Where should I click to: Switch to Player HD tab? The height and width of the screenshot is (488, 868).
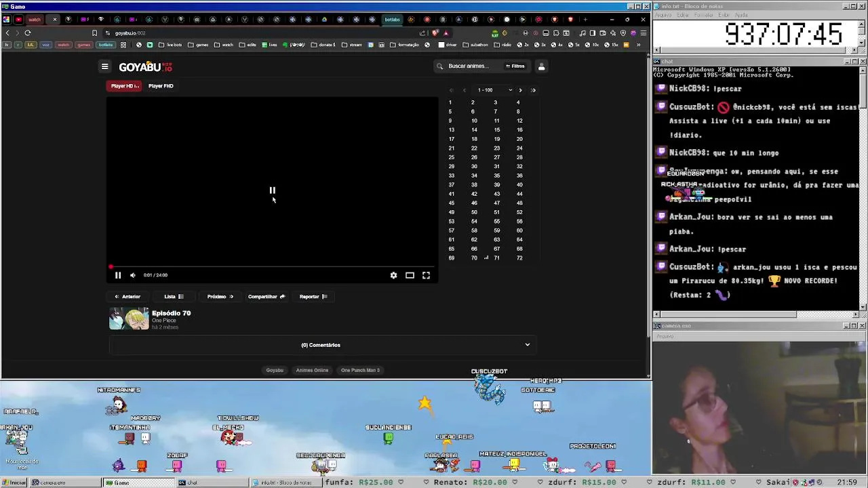coord(125,86)
